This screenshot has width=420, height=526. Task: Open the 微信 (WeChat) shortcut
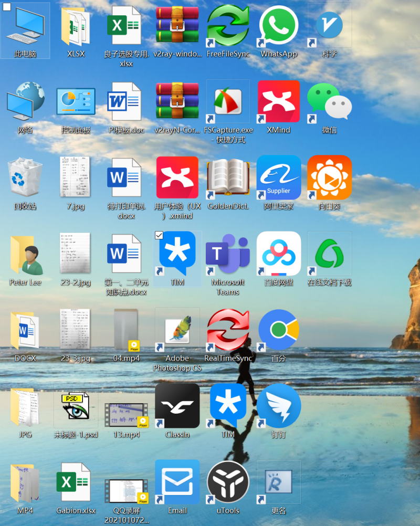pyautogui.click(x=329, y=101)
